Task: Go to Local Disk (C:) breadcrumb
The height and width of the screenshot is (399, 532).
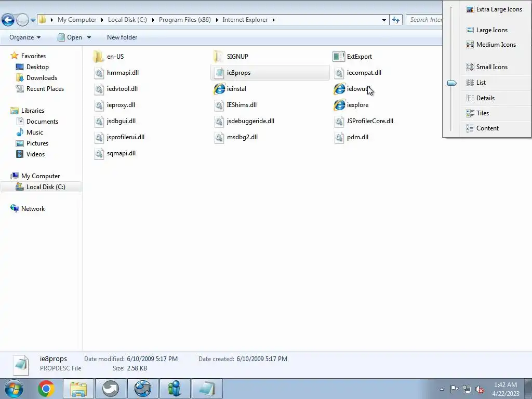Action: 127,20
